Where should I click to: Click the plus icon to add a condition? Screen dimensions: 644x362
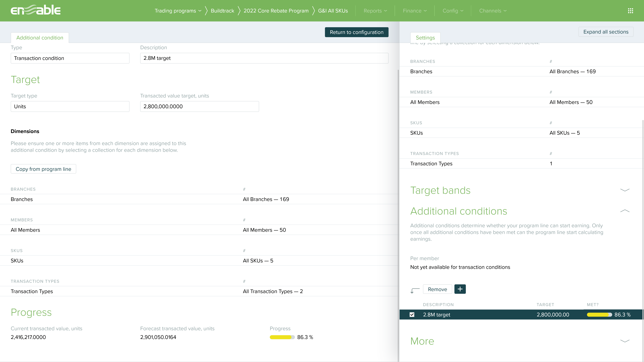460,289
